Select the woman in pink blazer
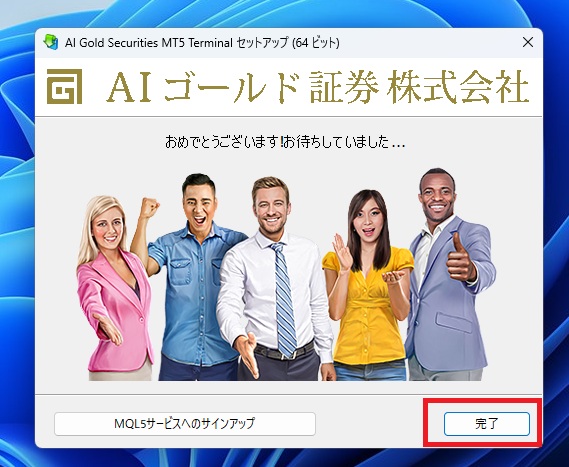This screenshot has width=569, height=467. [114, 288]
